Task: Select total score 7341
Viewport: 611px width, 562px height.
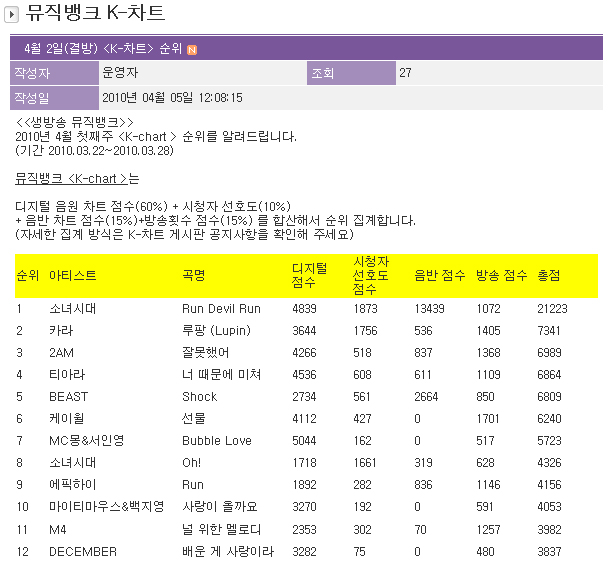Action: [x=549, y=330]
